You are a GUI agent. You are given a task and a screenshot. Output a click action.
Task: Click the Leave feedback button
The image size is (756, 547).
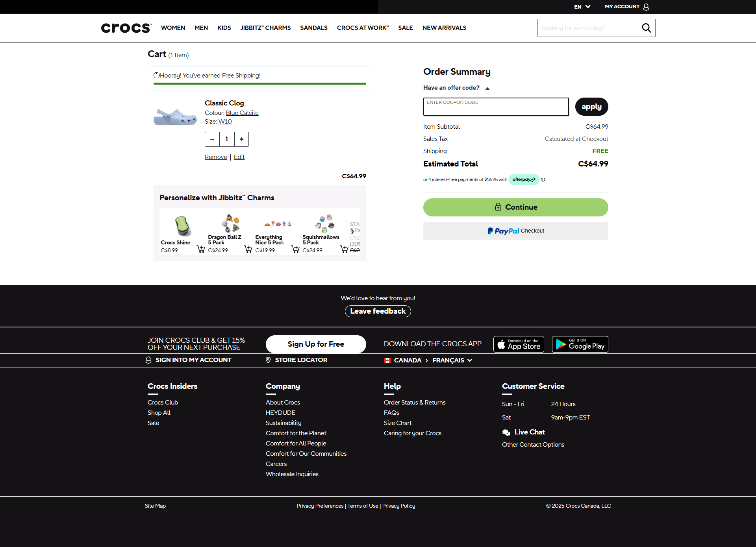click(x=378, y=311)
